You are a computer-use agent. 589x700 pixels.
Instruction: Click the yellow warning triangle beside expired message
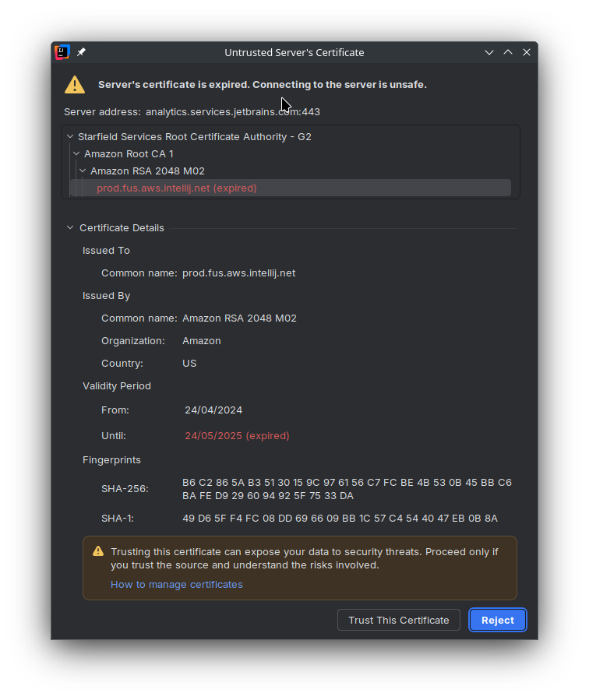(x=75, y=85)
